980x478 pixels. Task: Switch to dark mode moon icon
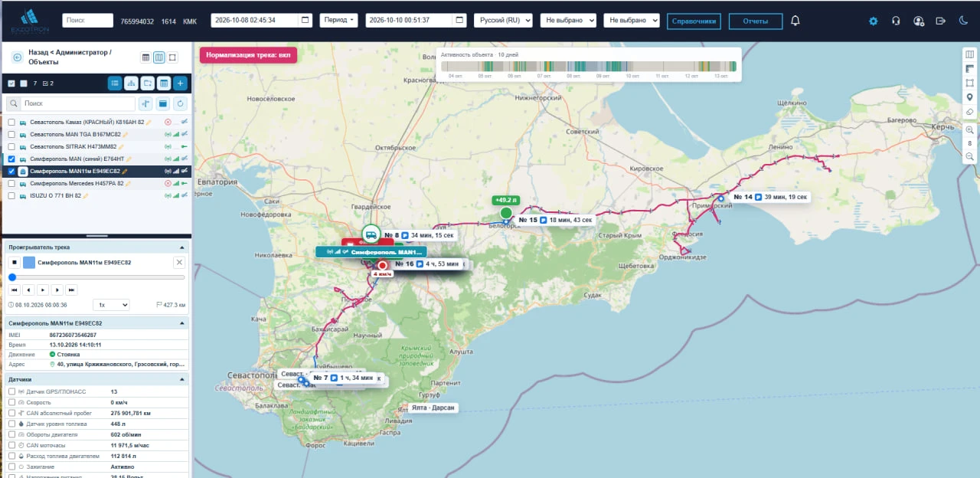pyautogui.click(x=963, y=21)
